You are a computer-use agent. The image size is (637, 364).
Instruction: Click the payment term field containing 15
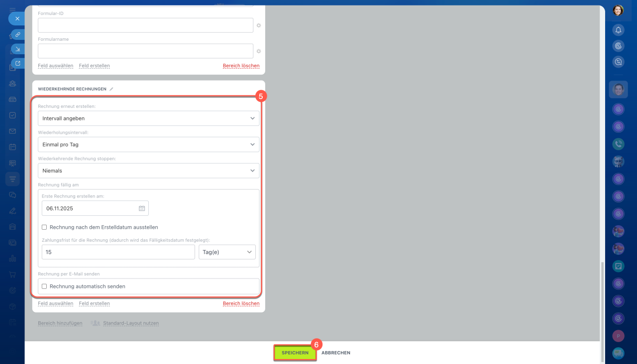point(118,252)
